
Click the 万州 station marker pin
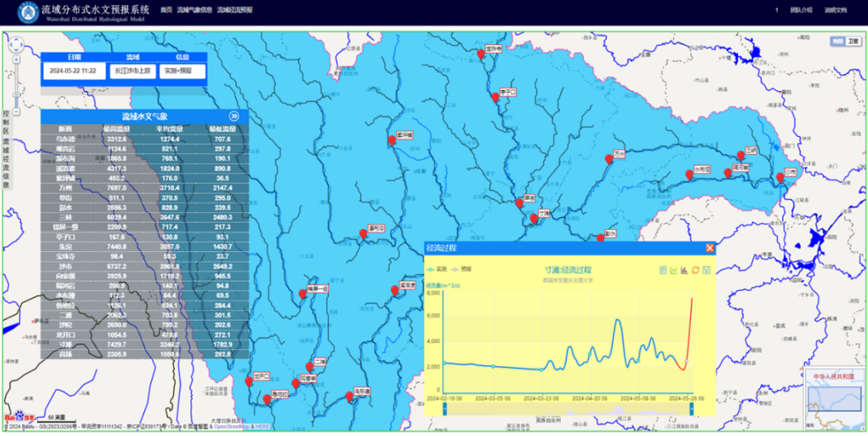tap(609, 157)
